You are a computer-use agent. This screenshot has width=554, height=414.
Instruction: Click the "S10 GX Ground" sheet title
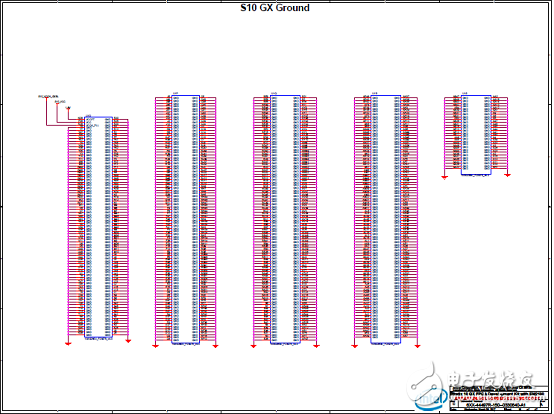pyautogui.click(x=275, y=8)
